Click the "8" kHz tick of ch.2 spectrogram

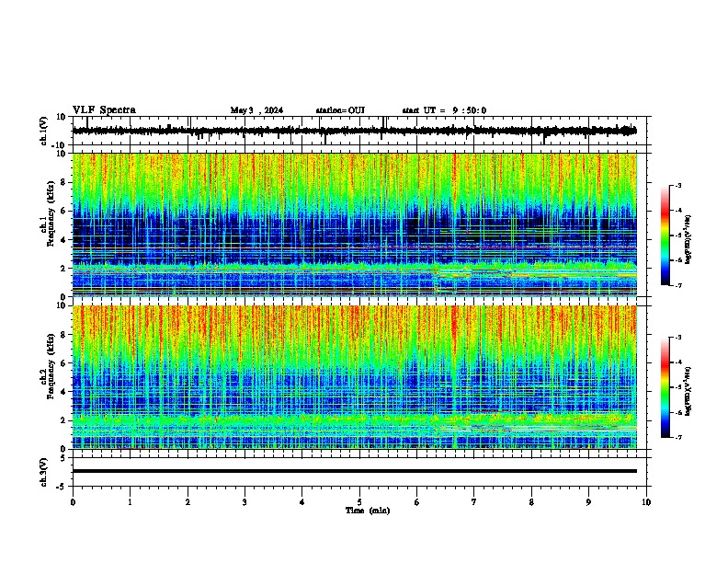63,335
